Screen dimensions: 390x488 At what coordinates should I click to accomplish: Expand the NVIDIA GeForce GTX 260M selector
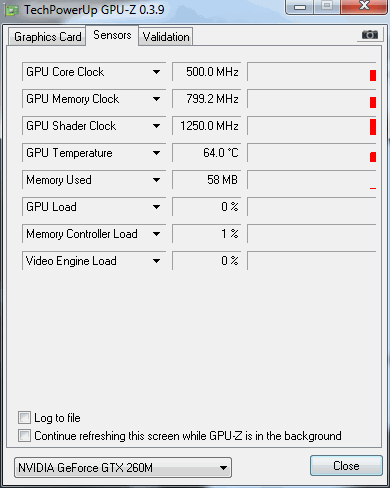pos(123,468)
